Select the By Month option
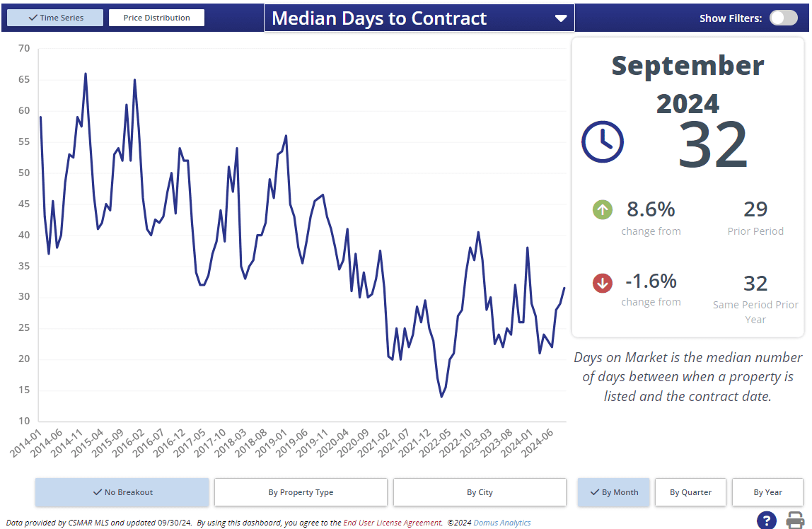The height and width of the screenshot is (529, 812). pyautogui.click(x=613, y=492)
